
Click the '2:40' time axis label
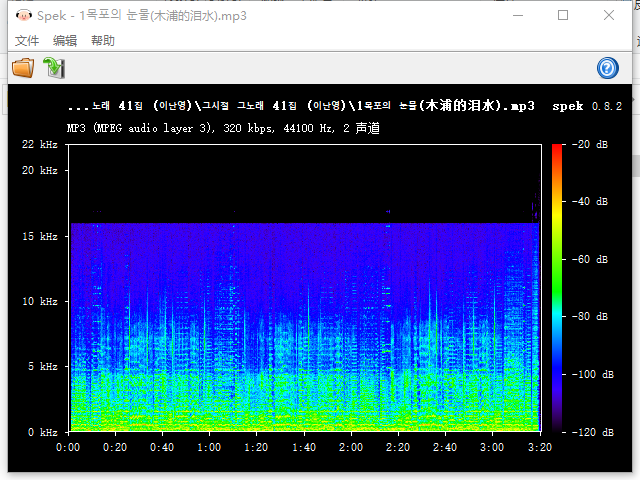pyautogui.click(x=445, y=447)
